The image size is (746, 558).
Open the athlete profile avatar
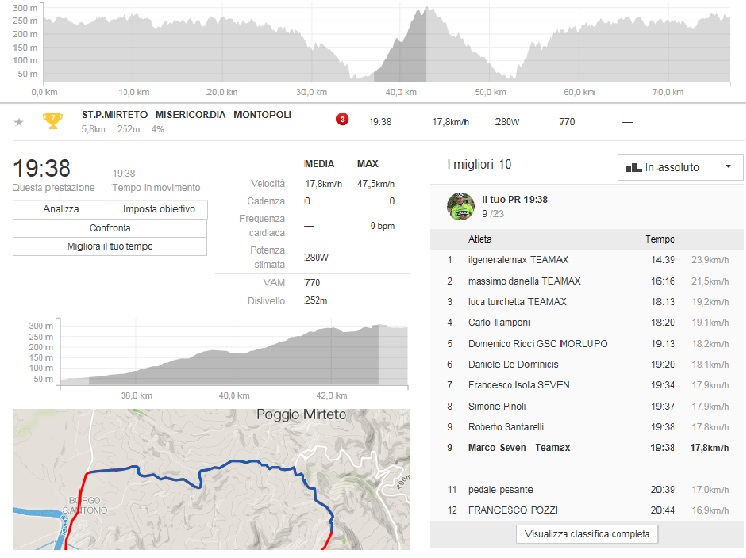pos(460,206)
